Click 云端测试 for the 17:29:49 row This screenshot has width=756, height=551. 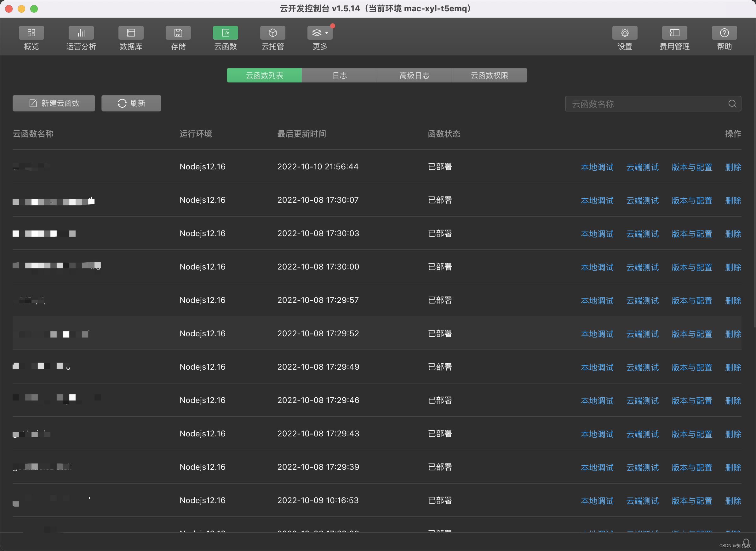[642, 367]
